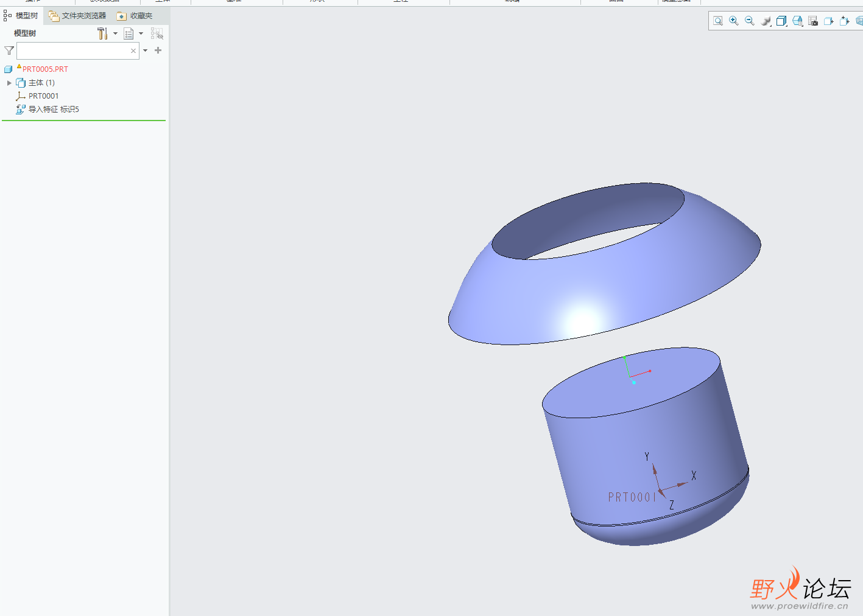Image resolution: width=863 pixels, height=616 pixels.
Task: Click the model tree list options icon
Action: pos(129,33)
